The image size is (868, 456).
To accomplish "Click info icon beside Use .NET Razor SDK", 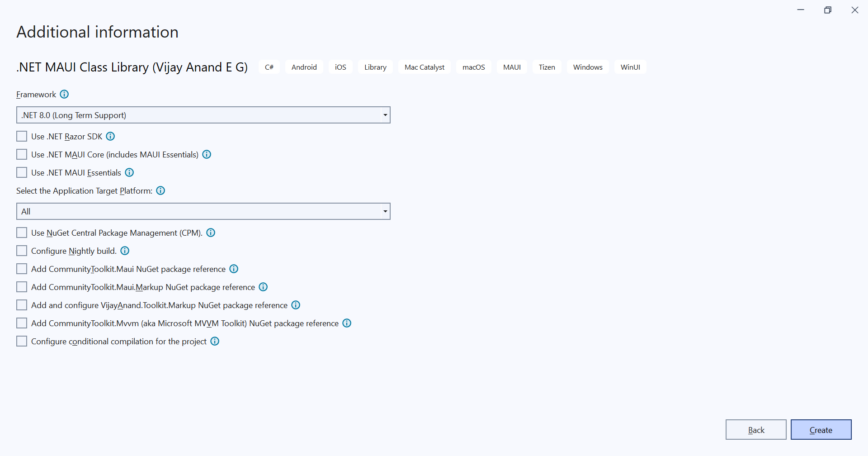I will (110, 136).
